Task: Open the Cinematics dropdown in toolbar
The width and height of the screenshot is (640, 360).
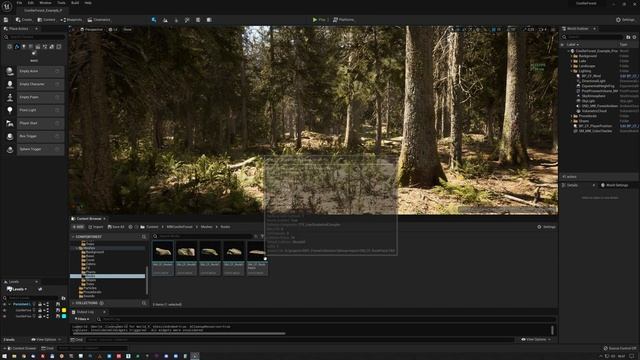Action: point(99,20)
